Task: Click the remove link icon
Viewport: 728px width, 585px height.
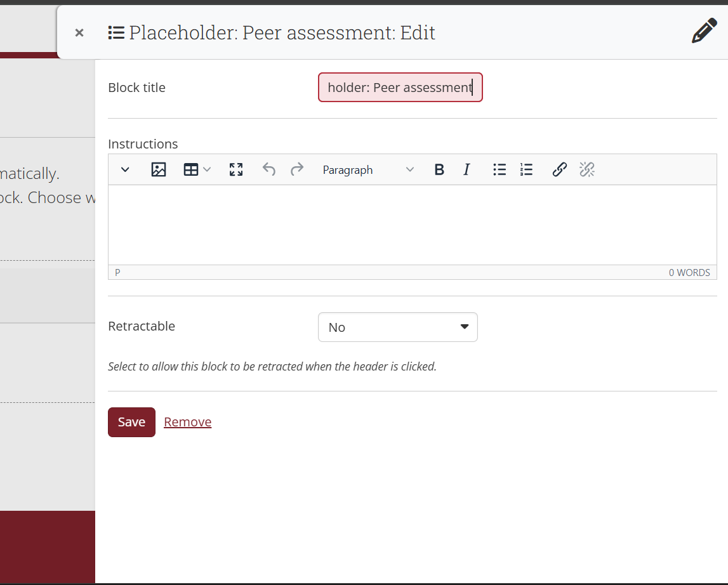Action: coord(587,169)
